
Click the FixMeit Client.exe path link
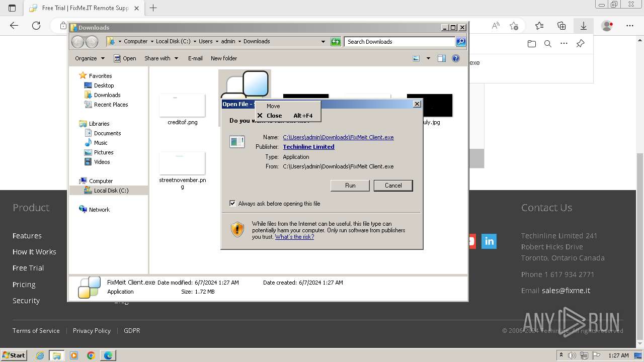338,137
